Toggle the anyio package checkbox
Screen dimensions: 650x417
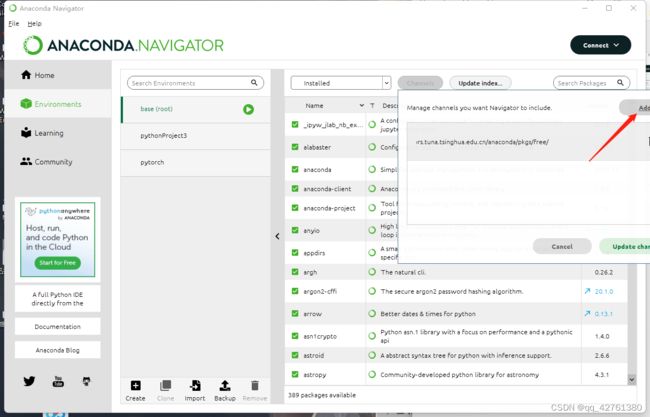click(295, 230)
